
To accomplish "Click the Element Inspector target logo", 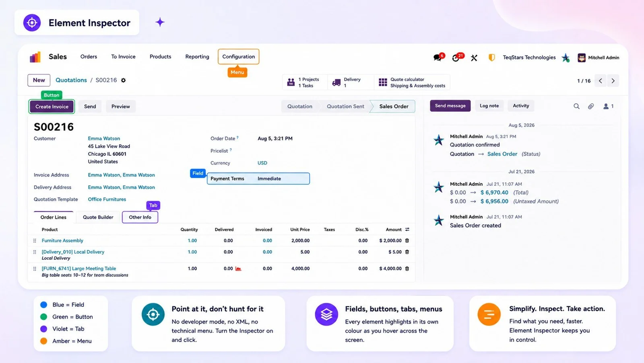I will click(32, 23).
